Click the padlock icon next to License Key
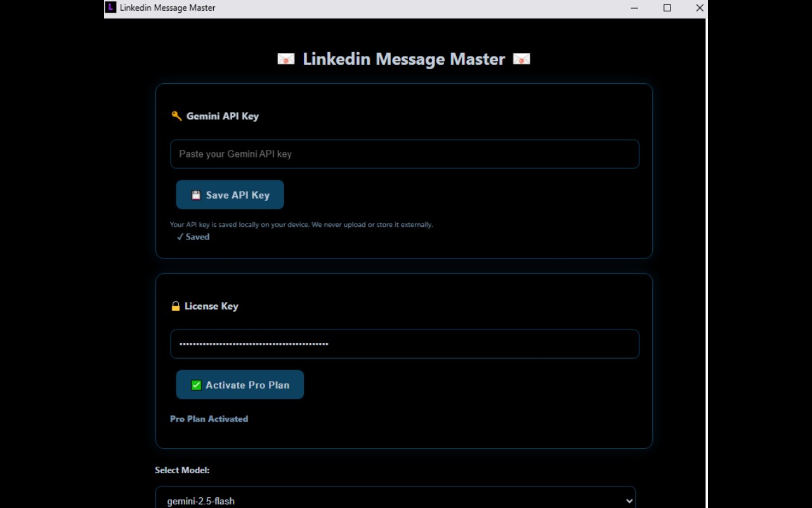 pos(176,306)
